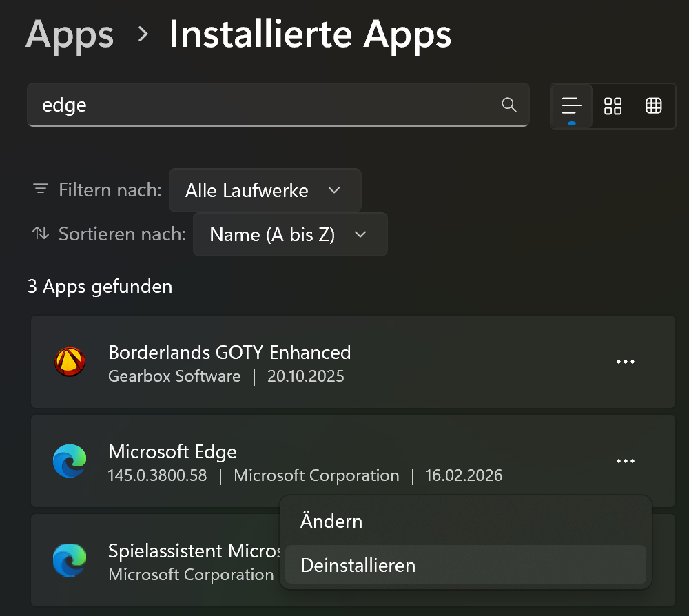Switch to list view layout
The width and height of the screenshot is (689, 616).
point(571,105)
